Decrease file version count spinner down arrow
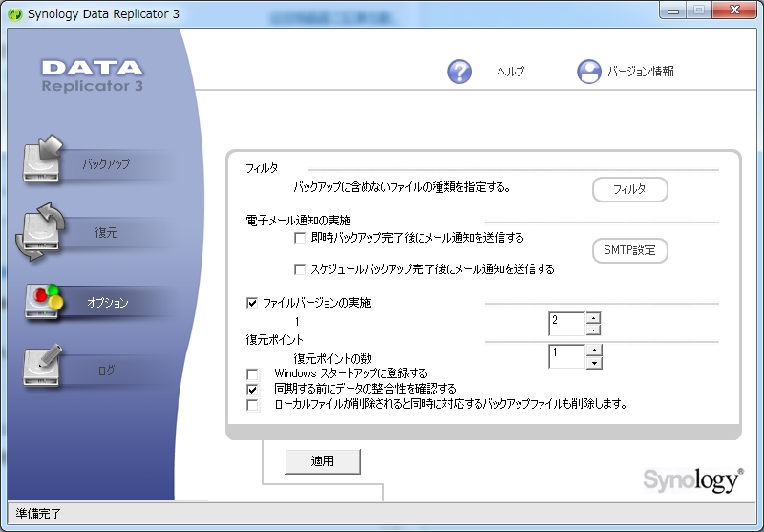Screen dimensions: 764x532 (593, 330)
